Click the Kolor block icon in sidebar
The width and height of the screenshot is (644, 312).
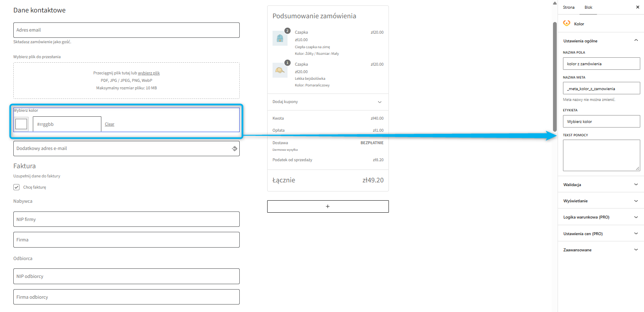pyautogui.click(x=567, y=24)
